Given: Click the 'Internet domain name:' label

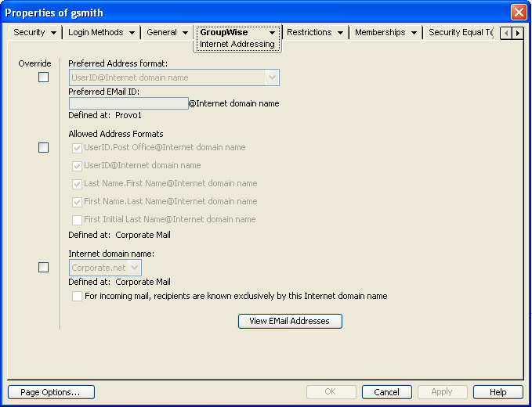Looking at the screenshot, I should click(x=111, y=254).
